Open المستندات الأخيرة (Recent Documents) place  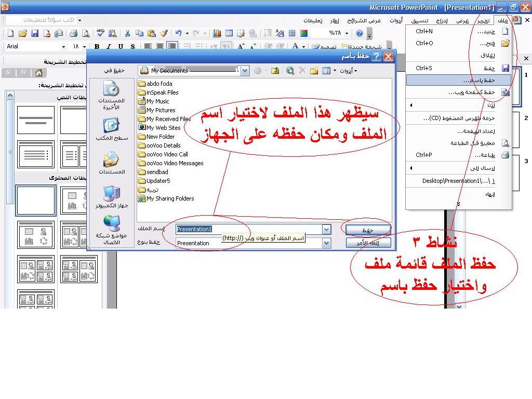111,96
